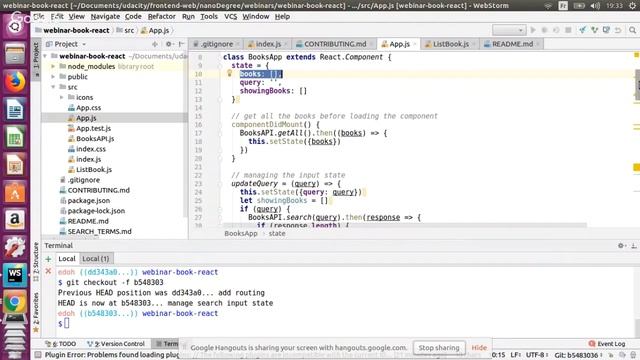The width and height of the screenshot is (640, 360).
Task: Click Stop sharing in Hangouts bar
Action: (x=439, y=348)
